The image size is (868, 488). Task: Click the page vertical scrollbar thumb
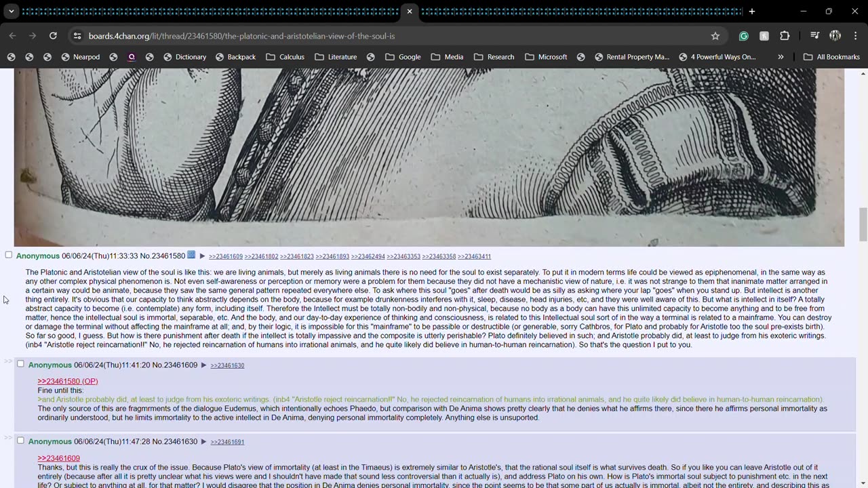863,224
